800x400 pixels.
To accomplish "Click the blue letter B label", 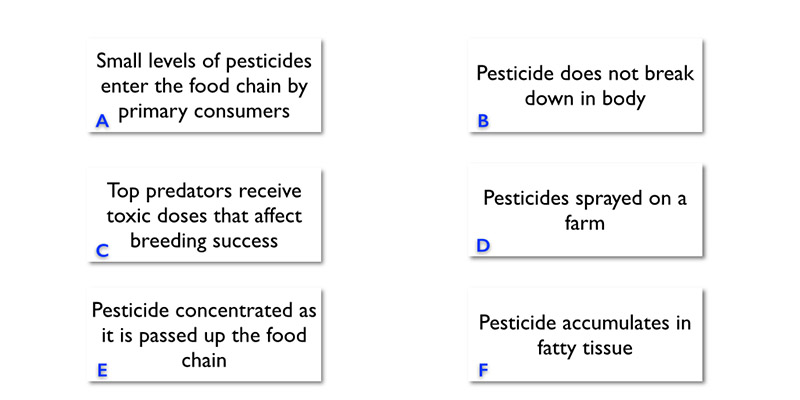I will (x=484, y=121).
